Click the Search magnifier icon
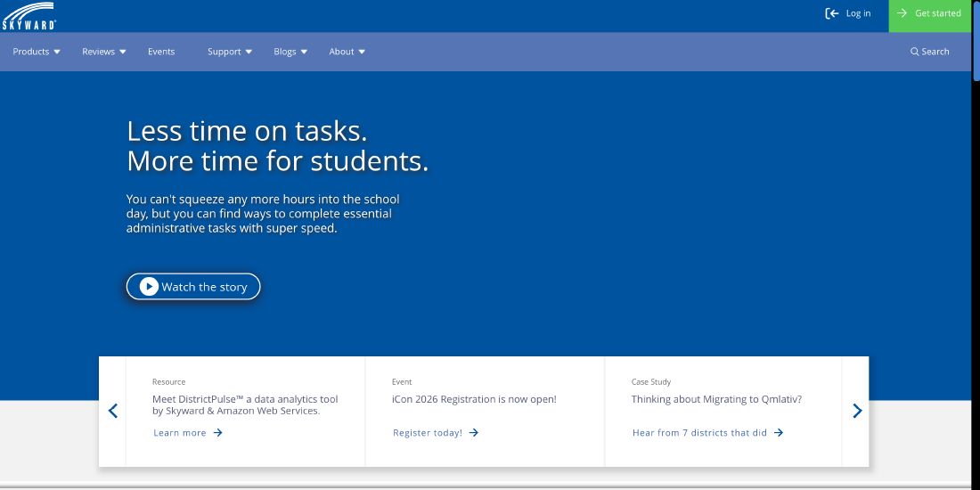This screenshot has height=490, width=980. coord(914,52)
